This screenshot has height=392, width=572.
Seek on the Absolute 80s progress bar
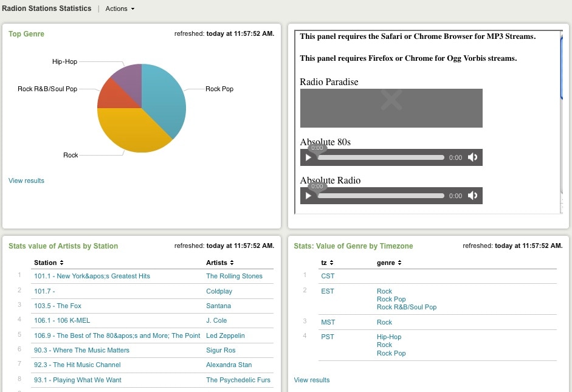click(x=381, y=157)
